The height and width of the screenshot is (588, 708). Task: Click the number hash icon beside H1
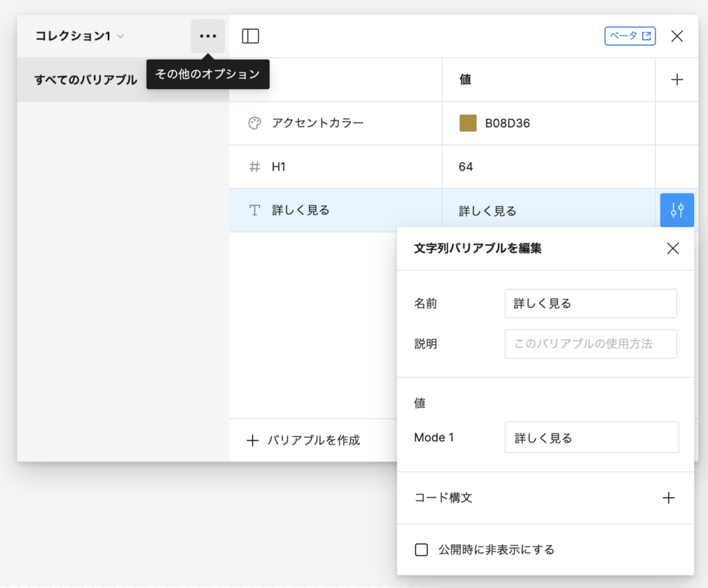coord(254,167)
